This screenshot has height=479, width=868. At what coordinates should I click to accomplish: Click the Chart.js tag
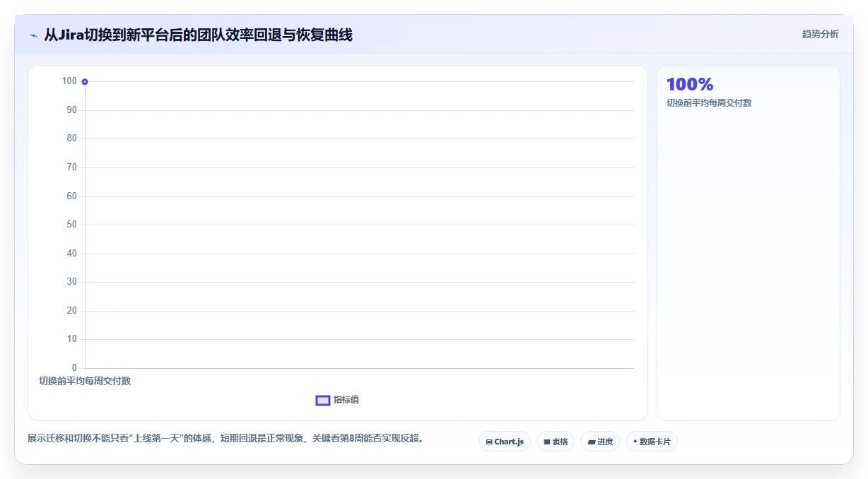(x=505, y=442)
